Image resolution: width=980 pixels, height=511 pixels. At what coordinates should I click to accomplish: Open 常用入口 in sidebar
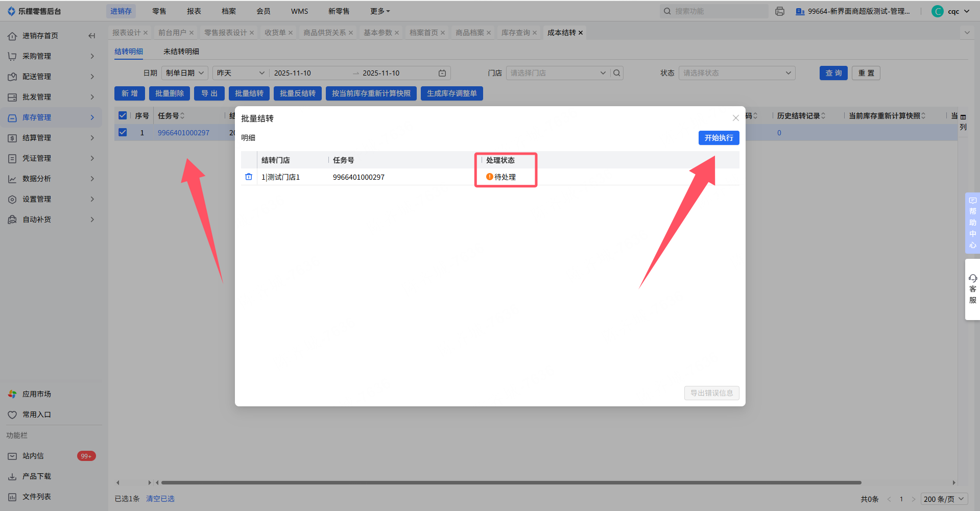tap(37, 415)
